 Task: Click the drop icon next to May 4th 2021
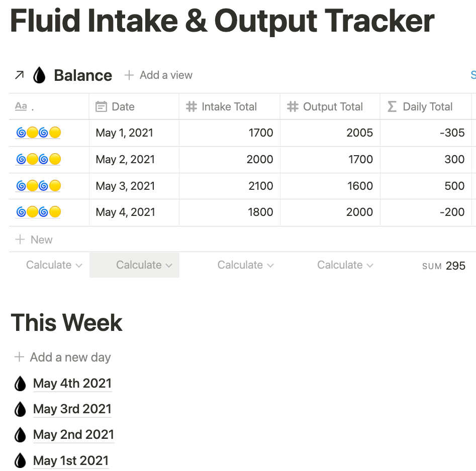click(20, 384)
